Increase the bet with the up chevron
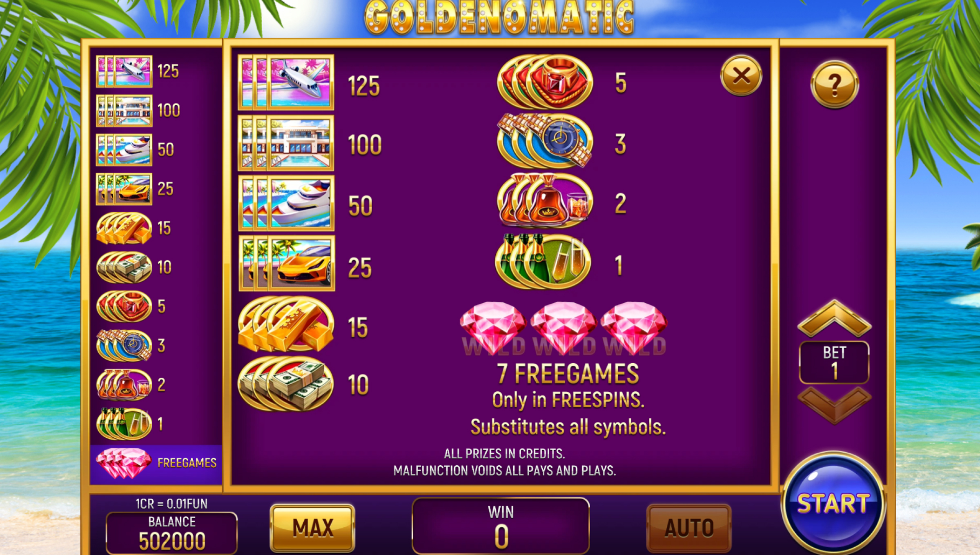This screenshot has height=555, width=980. (x=834, y=318)
